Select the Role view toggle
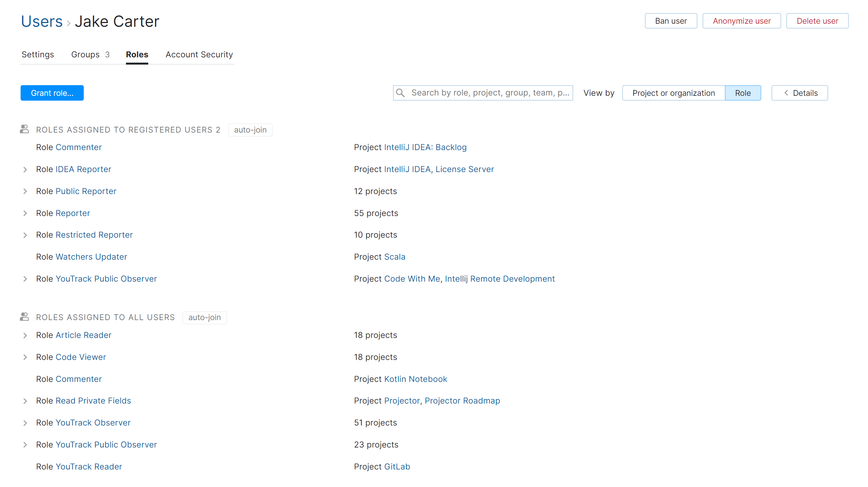The width and height of the screenshot is (868, 487). point(743,93)
